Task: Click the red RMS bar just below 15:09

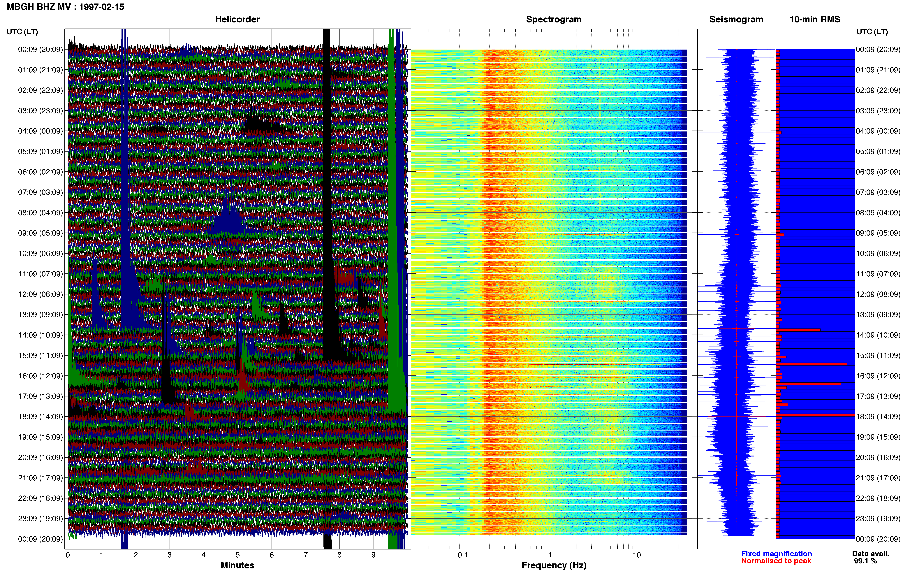Action: click(812, 364)
